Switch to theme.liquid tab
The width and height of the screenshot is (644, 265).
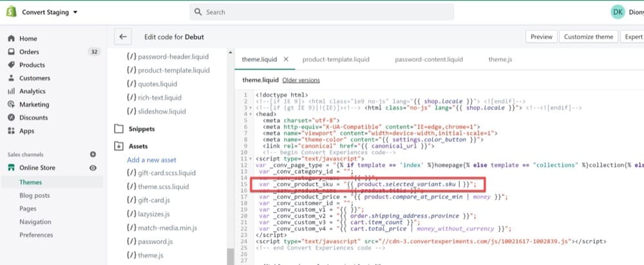coord(260,59)
